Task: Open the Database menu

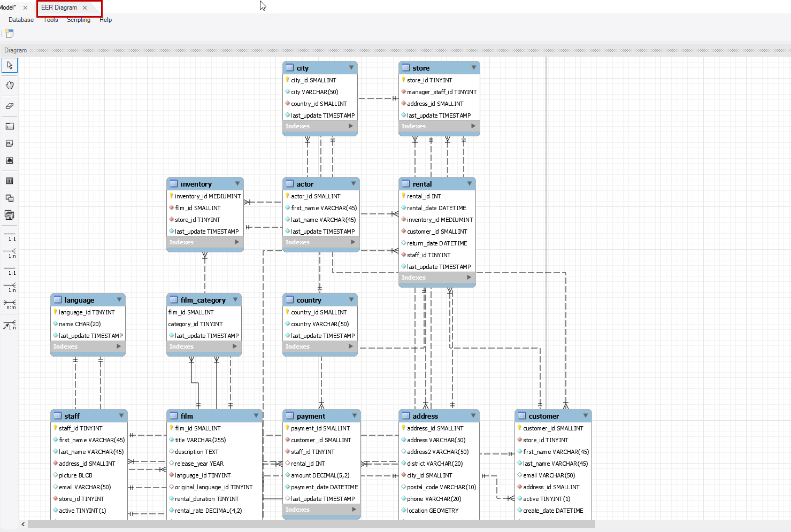Action: [x=21, y=20]
